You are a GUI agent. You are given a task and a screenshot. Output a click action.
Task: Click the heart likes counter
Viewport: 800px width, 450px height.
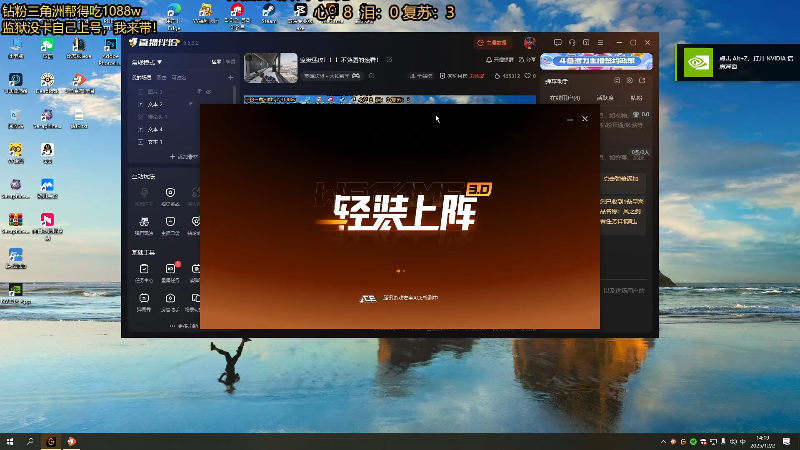pyautogui.click(x=531, y=76)
